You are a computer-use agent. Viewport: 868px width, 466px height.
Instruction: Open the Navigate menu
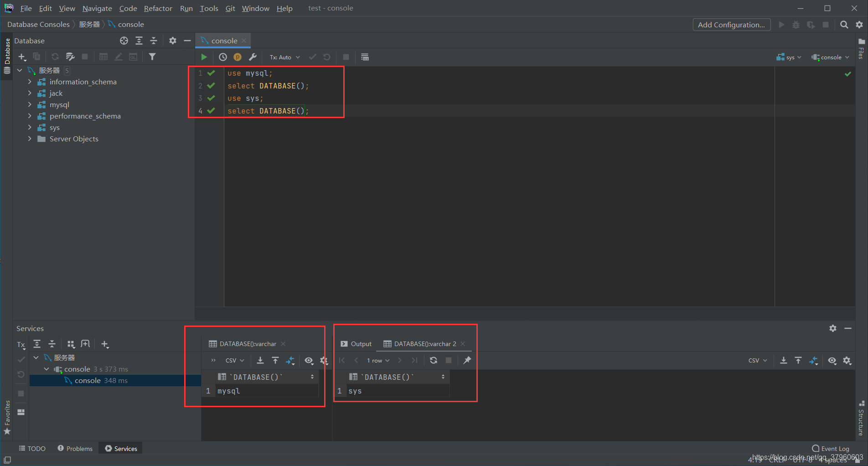(97, 8)
